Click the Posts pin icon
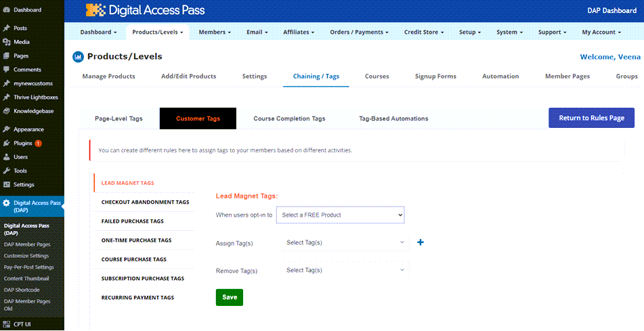Image resolution: width=644 pixels, height=331 pixels. (6, 28)
